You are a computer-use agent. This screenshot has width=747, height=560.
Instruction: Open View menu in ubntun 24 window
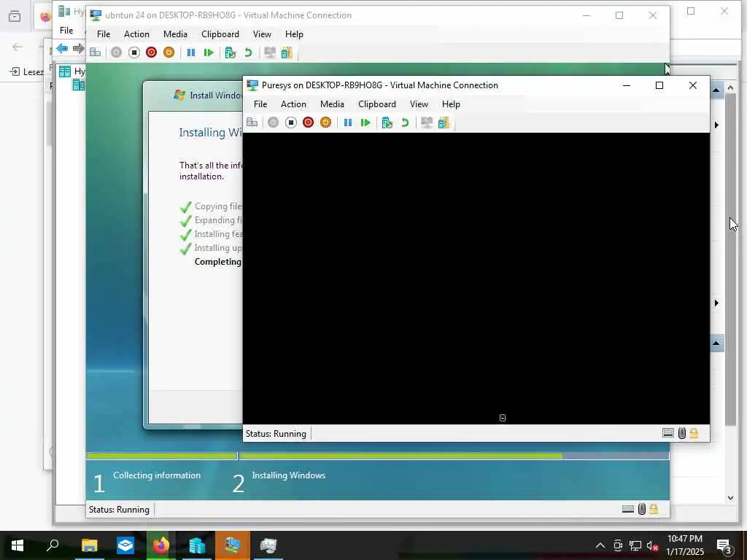[262, 34]
